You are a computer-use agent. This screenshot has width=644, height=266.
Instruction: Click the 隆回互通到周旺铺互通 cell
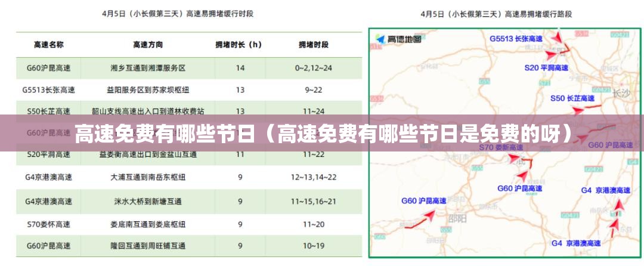[148, 246]
